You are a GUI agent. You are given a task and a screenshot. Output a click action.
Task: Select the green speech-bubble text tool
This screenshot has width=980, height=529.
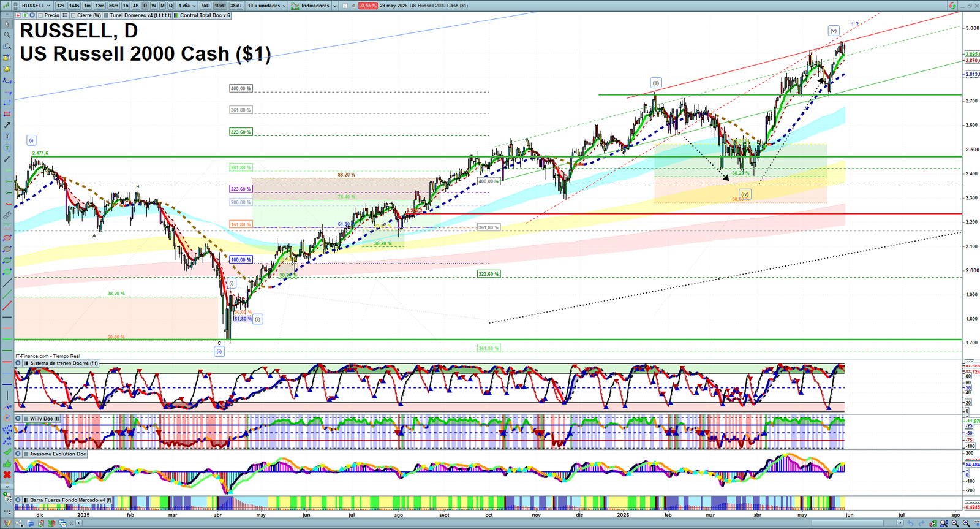(x=7, y=148)
